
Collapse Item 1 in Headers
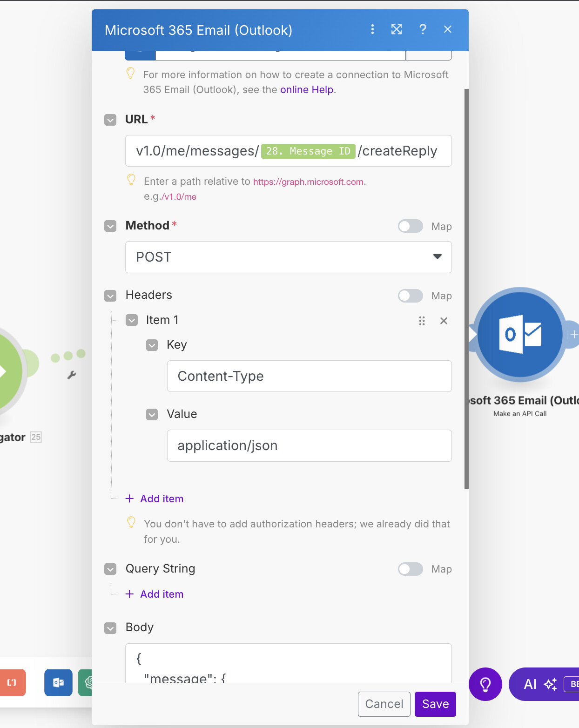pyautogui.click(x=132, y=320)
